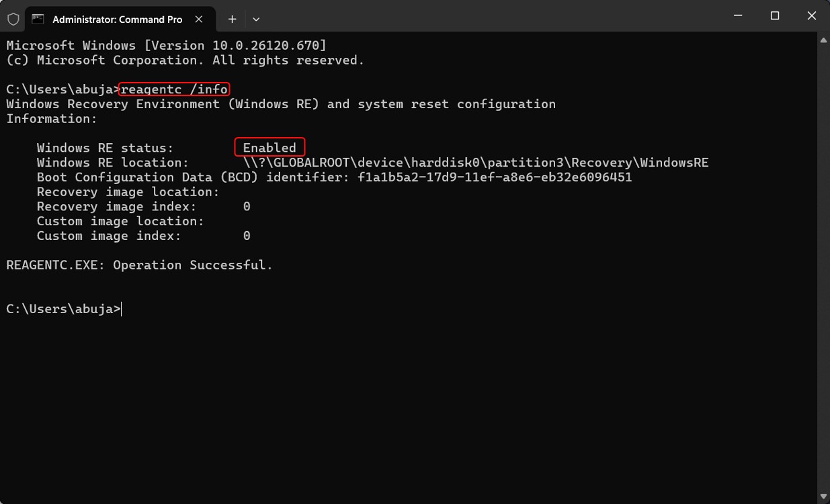This screenshot has width=830, height=504.
Task: Click the highlighted reagentc /info command
Action: tap(173, 89)
